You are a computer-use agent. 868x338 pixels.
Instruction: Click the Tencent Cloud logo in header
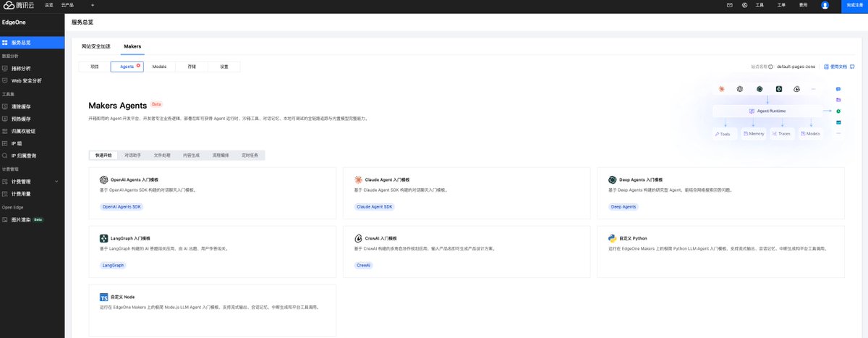pos(20,5)
